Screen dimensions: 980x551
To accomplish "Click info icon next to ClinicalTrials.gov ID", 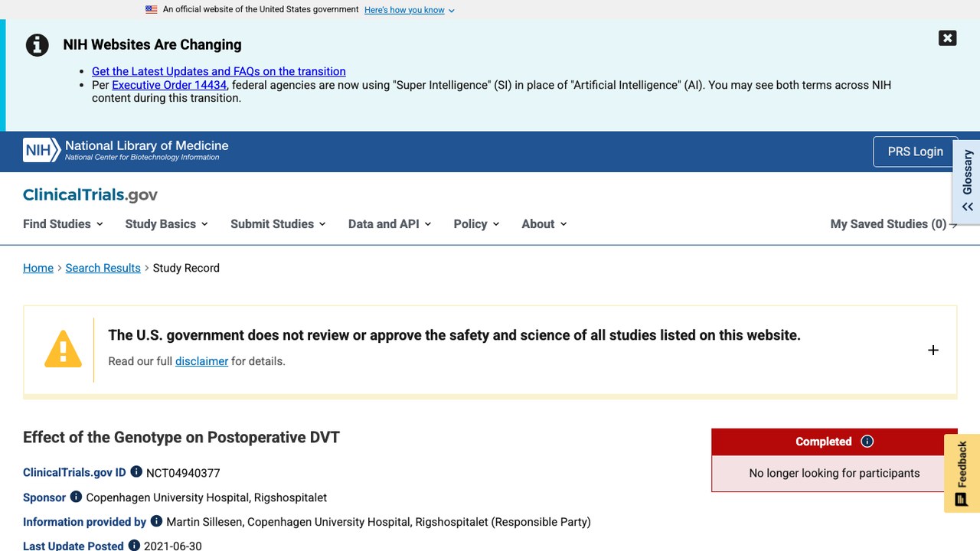I will (136, 472).
